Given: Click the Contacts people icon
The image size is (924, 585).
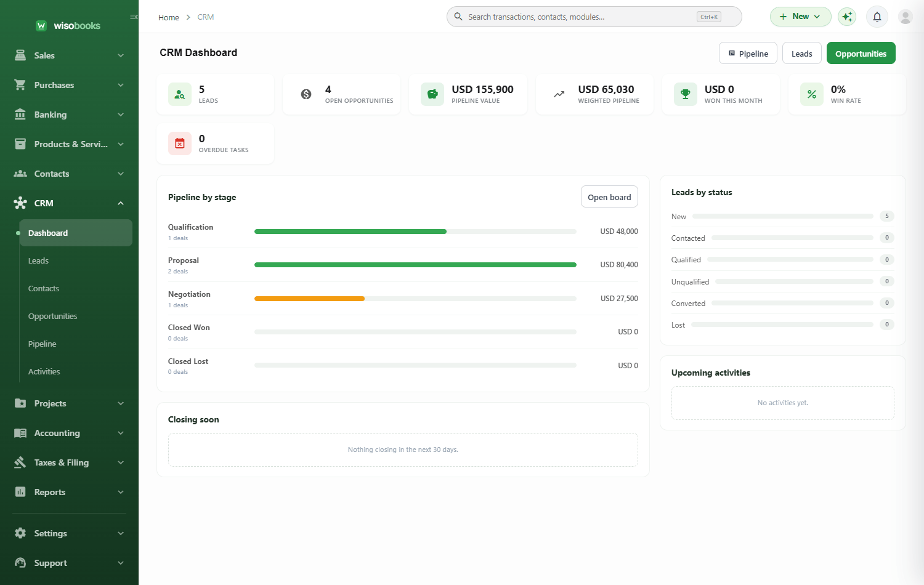Looking at the screenshot, I should [x=20, y=174].
